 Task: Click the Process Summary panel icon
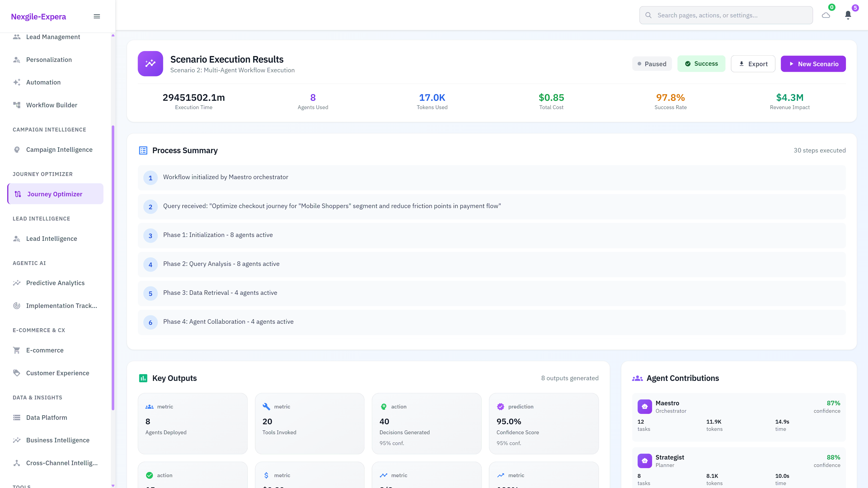(143, 150)
